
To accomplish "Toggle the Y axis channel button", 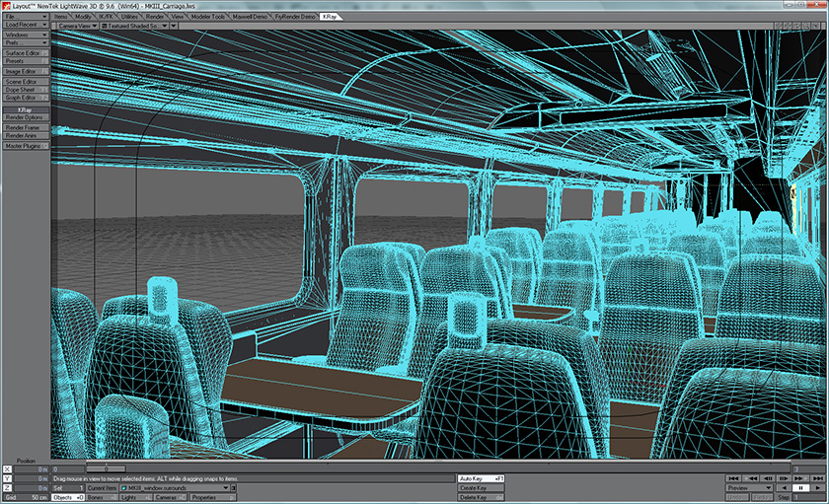I will [x=7, y=478].
